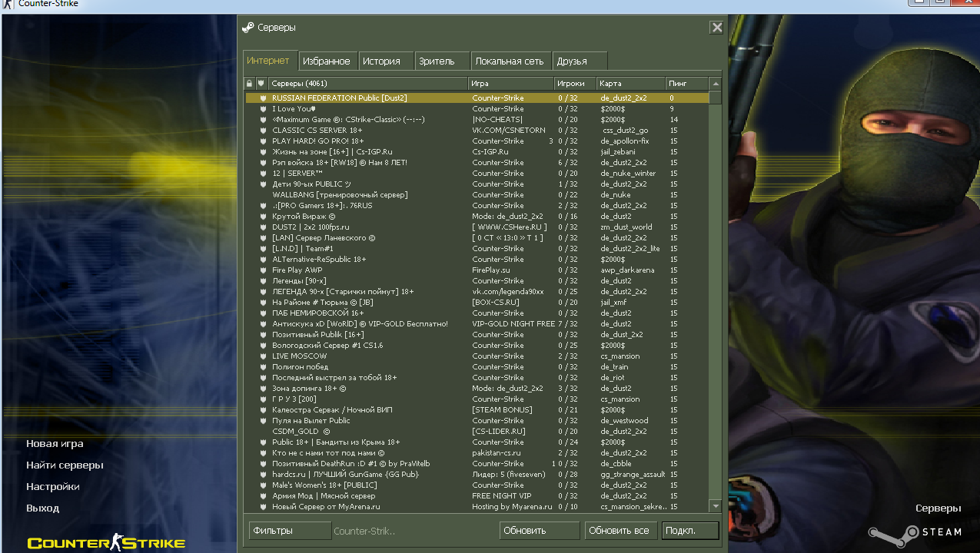The width and height of the screenshot is (980, 553).
Task: Click the server list scrollbar thumb
Action: pos(716,98)
